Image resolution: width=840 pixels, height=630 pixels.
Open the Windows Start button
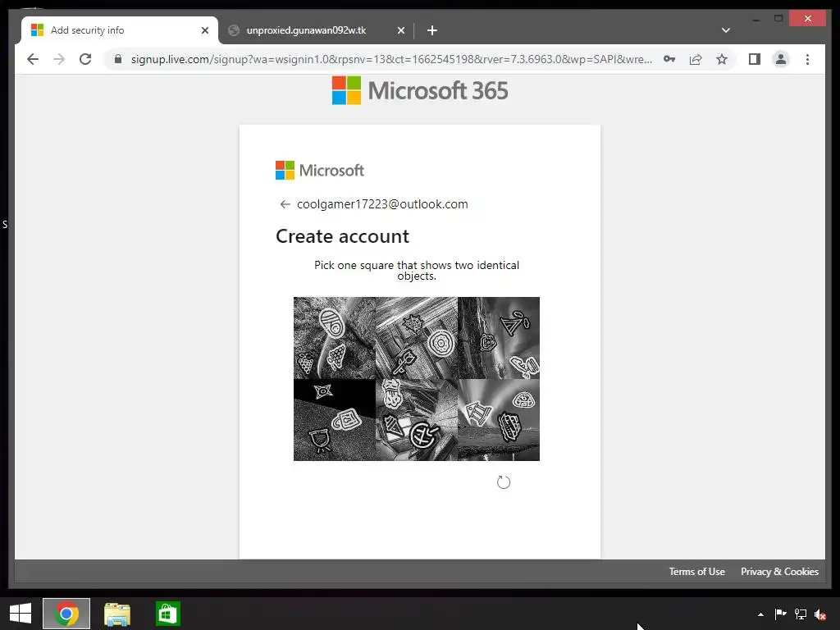pos(21,614)
